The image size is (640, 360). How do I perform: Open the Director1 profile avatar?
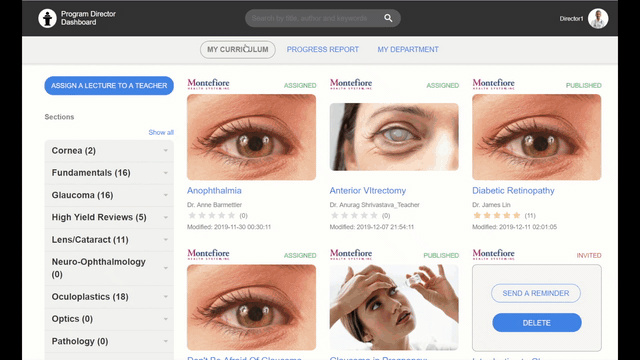598,18
